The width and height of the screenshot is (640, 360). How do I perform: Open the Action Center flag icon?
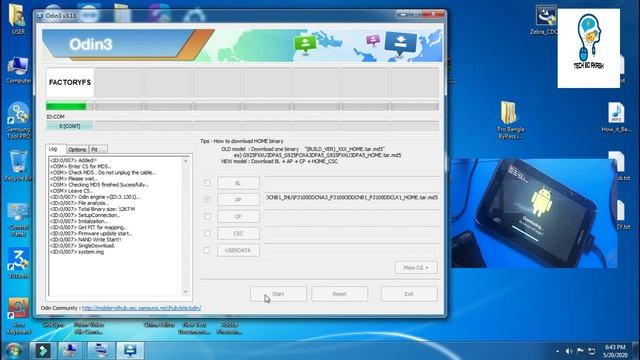(x=580, y=351)
